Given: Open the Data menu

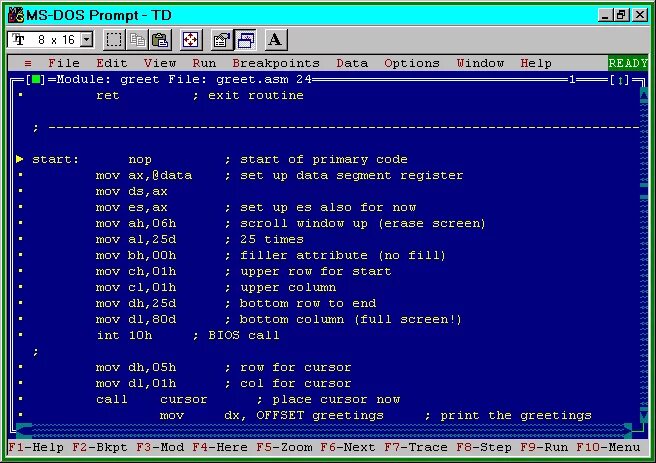Looking at the screenshot, I should (x=352, y=63).
